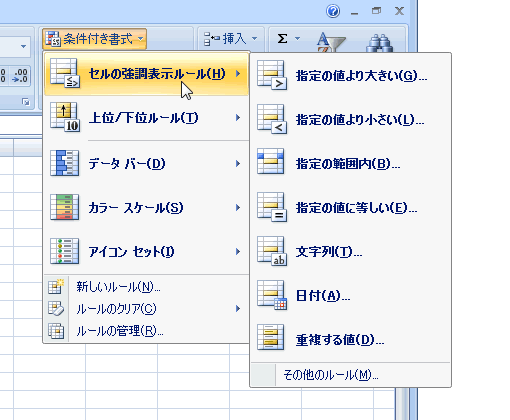This screenshot has height=420, width=510.
Task: Open アイコン セット(I) menu item
Action: tap(146, 252)
